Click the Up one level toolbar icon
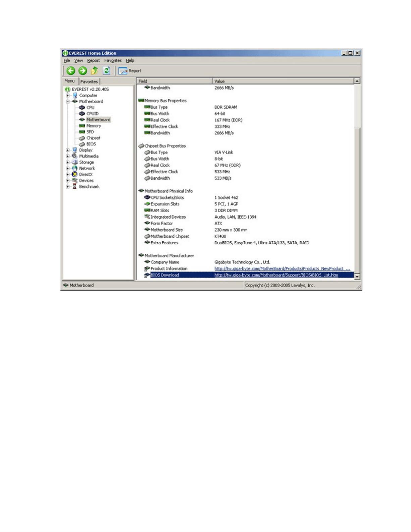 coord(95,70)
